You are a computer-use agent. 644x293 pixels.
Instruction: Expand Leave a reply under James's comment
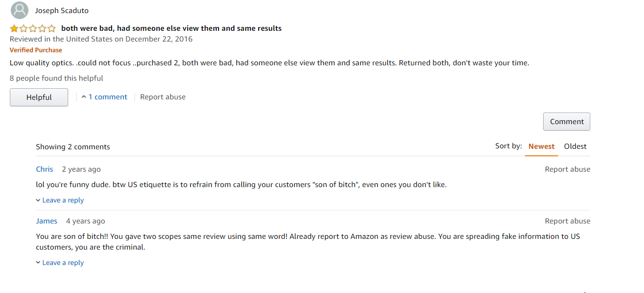click(x=60, y=263)
